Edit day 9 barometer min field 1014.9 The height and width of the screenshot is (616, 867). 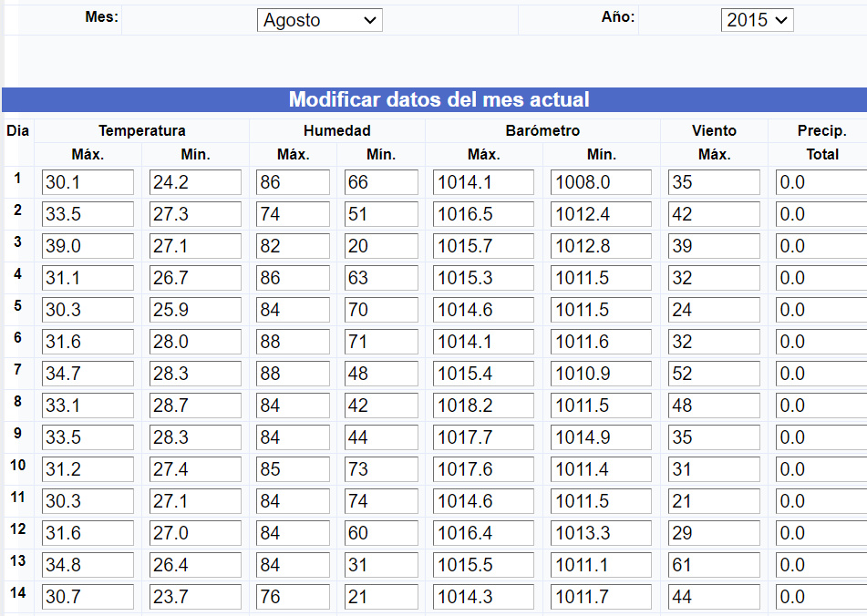(x=601, y=437)
